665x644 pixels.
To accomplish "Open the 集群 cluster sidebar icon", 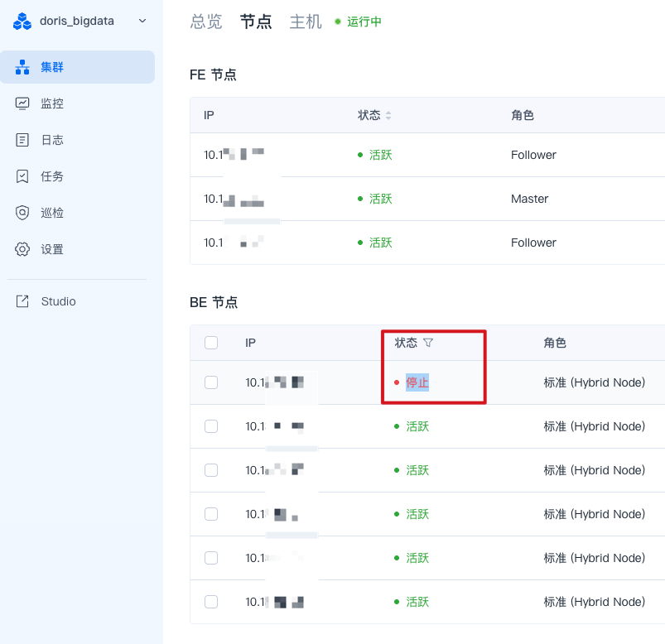I will [23, 67].
